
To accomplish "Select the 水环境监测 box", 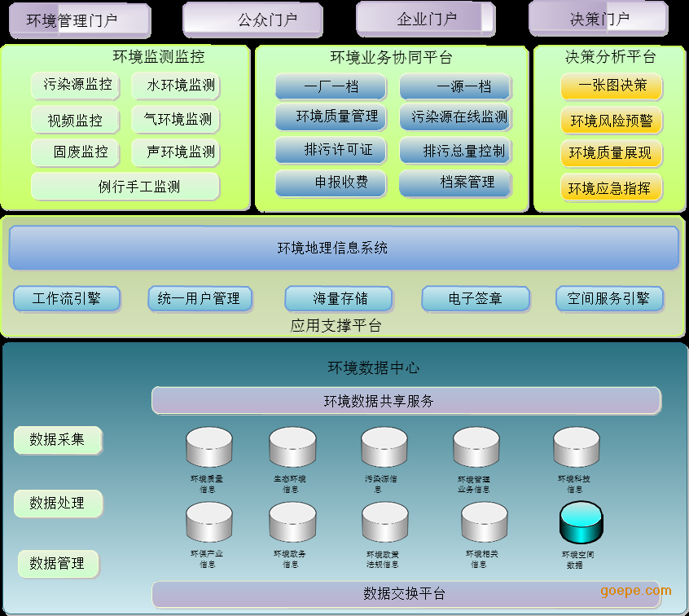I will tap(176, 86).
